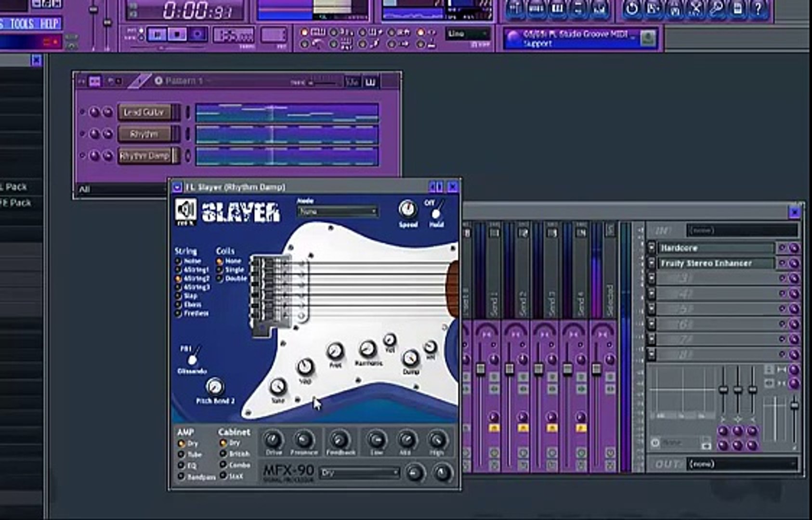Click the Damp knob on the guitar
The image size is (812, 520).
click(410, 358)
